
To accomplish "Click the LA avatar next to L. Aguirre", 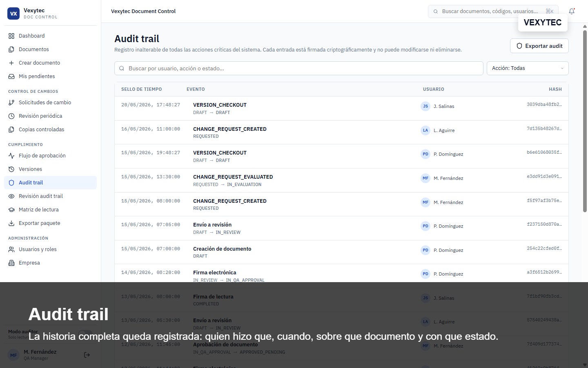I will click(x=425, y=130).
